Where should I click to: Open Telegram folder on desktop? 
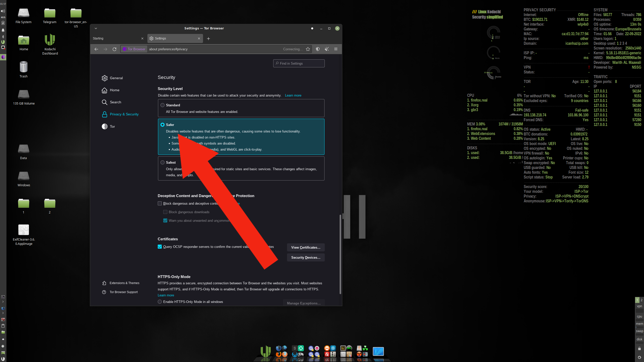tap(50, 16)
